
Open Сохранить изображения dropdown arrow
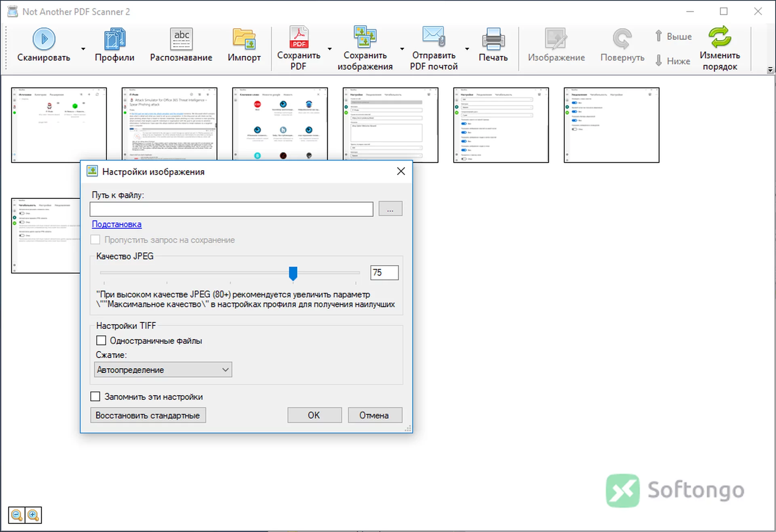click(402, 49)
